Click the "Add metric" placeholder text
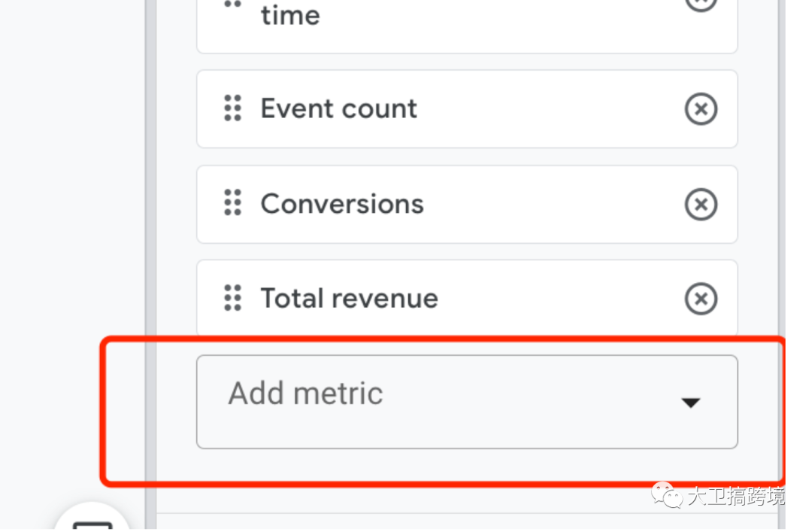812x532 pixels. [x=306, y=394]
